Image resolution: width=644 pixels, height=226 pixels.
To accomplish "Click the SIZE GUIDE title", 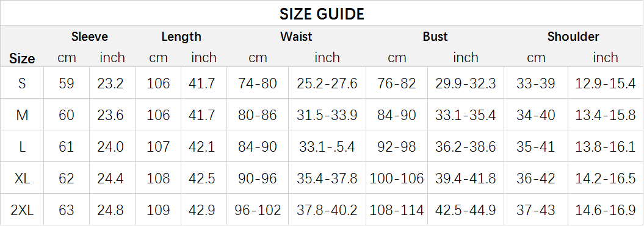I will [322, 15].
